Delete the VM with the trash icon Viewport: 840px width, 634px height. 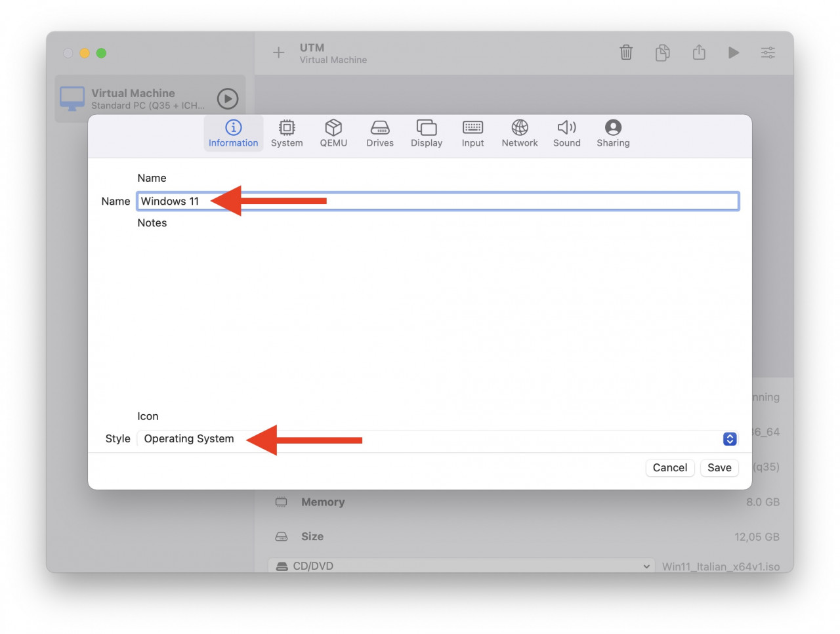[x=626, y=53]
